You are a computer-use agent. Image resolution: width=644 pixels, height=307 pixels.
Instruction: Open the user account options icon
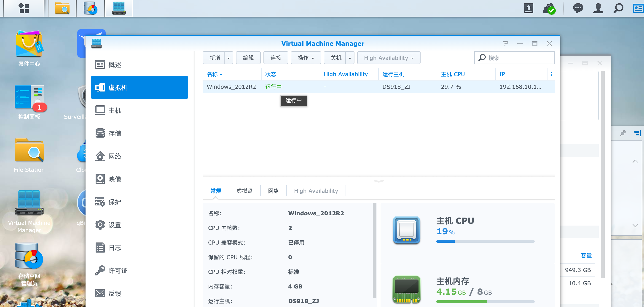click(x=598, y=8)
